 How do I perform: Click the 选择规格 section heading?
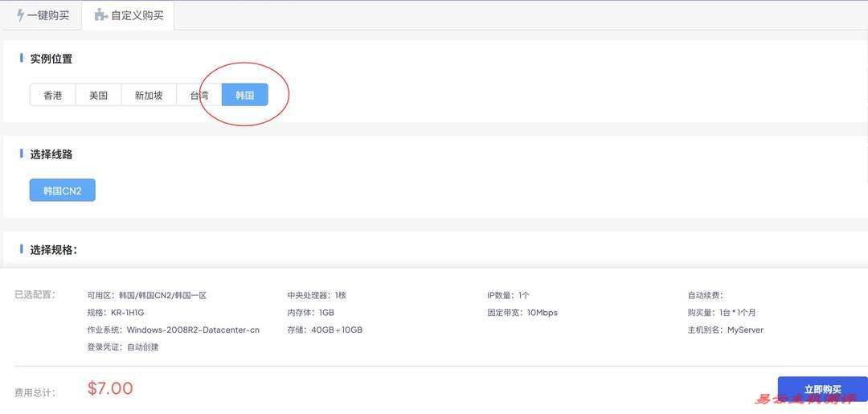(x=53, y=250)
